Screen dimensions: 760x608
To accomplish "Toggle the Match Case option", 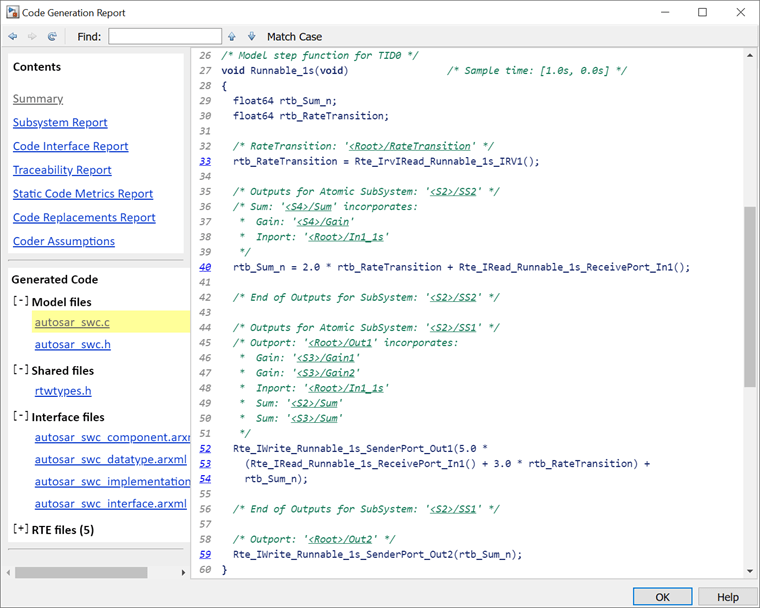I will [294, 37].
